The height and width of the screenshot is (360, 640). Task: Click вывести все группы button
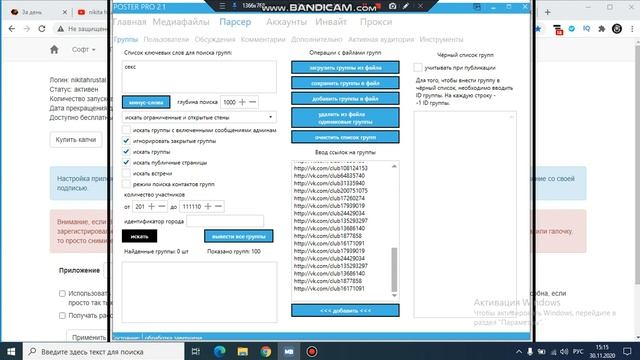click(x=239, y=236)
